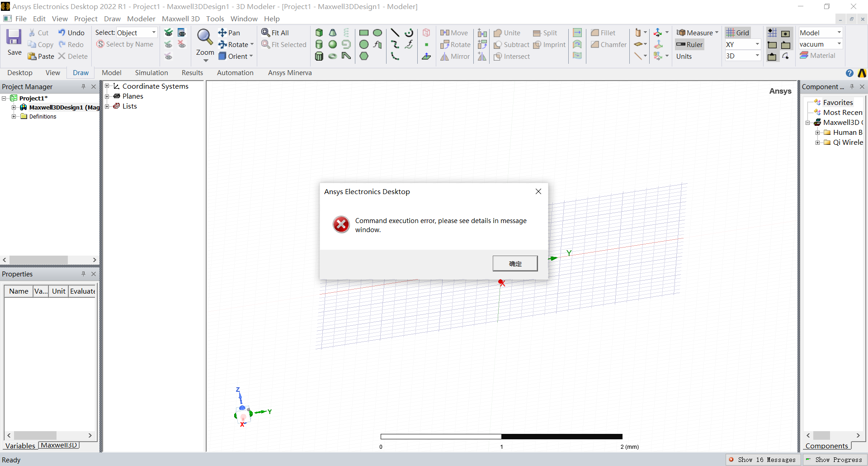The image size is (868, 466).
Task: Click Select by Name
Action: coord(125,44)
